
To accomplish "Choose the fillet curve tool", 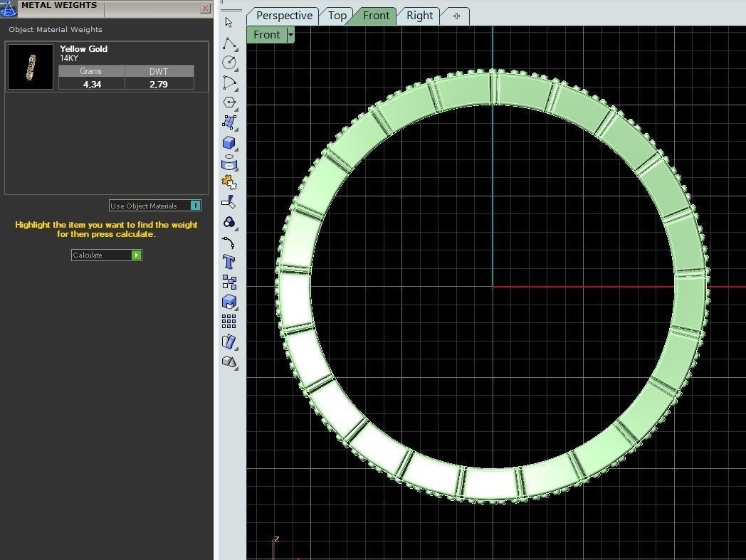I will point(228,243).
